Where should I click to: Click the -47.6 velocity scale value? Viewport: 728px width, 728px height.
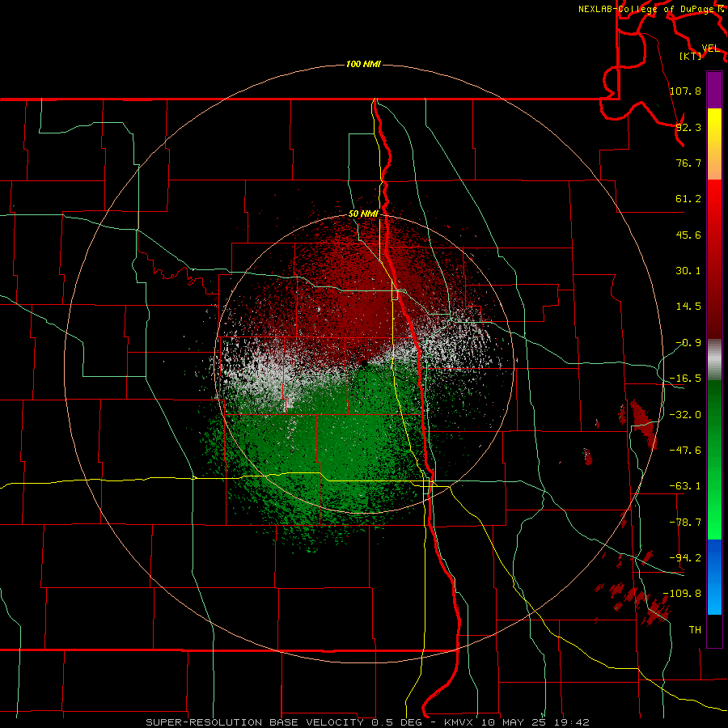coord(685,451)
